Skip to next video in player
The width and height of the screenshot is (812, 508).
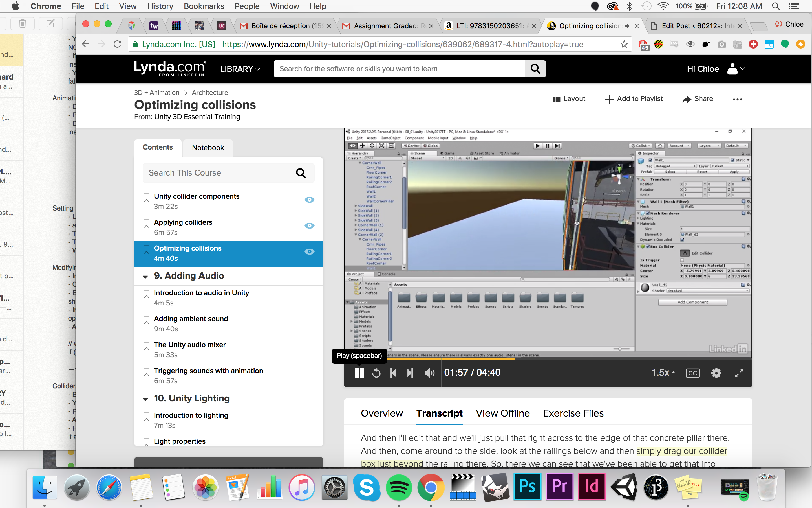pos(410,373)
